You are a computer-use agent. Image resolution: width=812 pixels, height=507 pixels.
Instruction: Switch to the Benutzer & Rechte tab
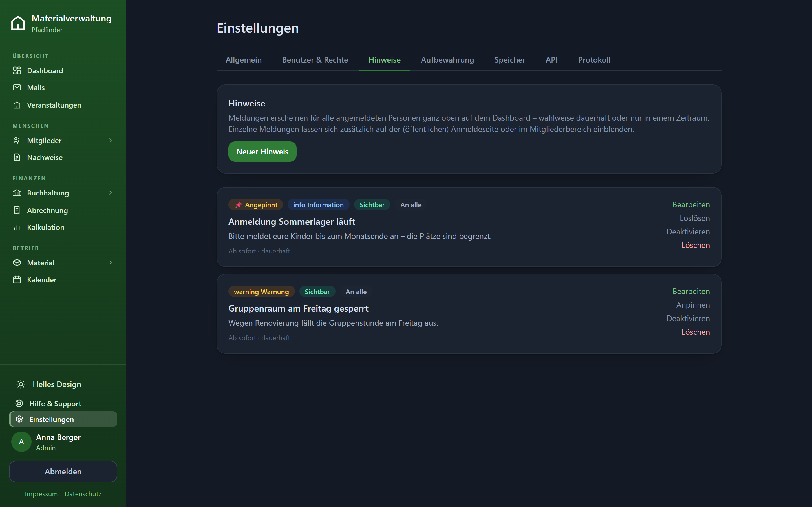tap(315, 60)
